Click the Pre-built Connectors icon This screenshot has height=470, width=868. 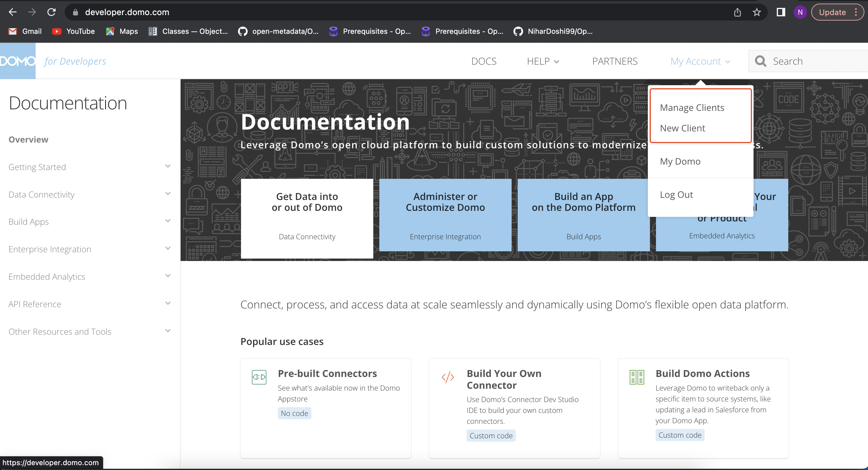pyautogui.click(x=259, y=377)
